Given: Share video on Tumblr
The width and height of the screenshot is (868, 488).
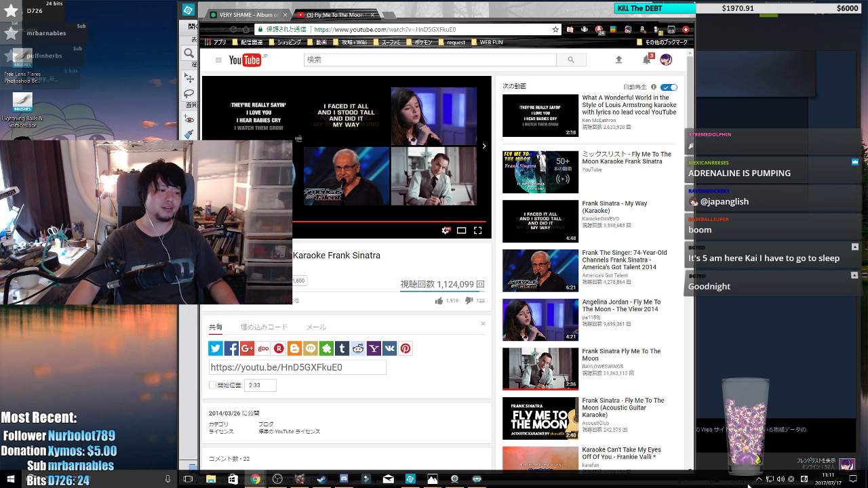Looking at the screenshot, I should click(x=342, y=348).
